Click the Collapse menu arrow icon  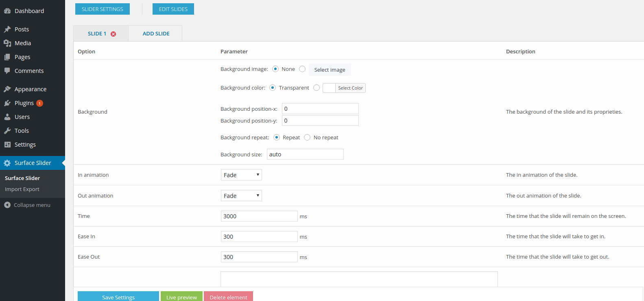point(7,205)
